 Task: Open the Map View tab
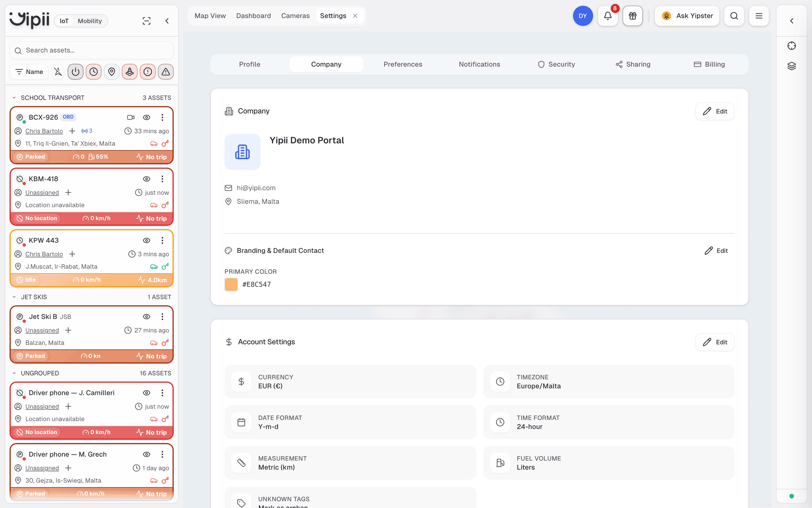click(210, 16)
